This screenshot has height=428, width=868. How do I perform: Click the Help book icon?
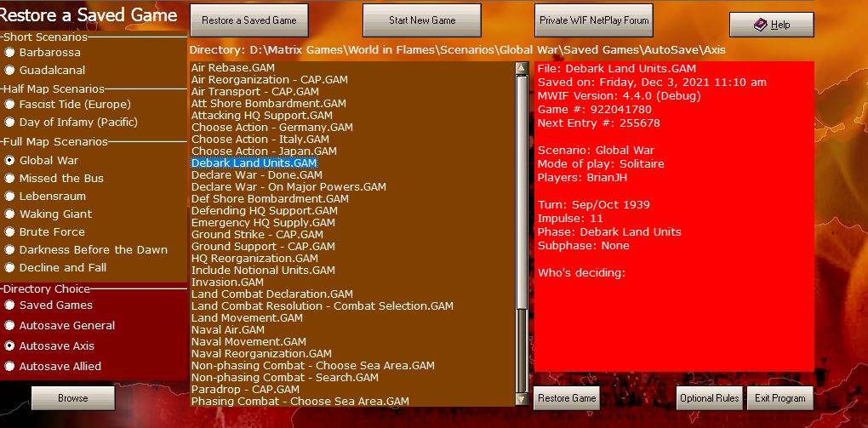pyautogui.click(x=761, y=25)
